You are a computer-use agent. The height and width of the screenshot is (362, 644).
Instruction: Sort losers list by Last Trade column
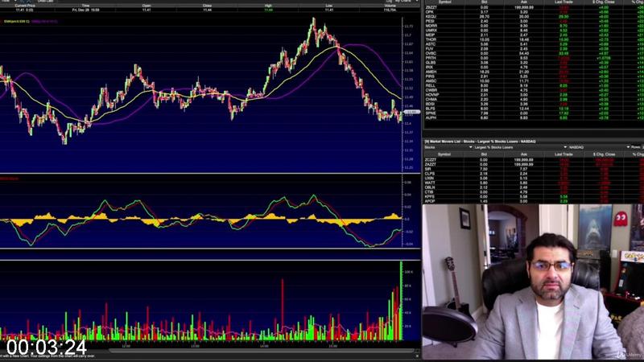click(563, 154)
